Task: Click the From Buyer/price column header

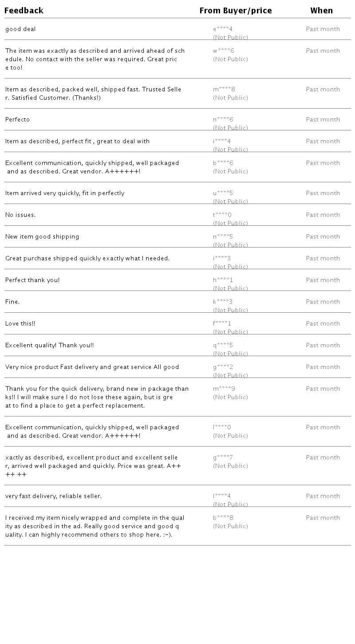Action: pos(235,11)
